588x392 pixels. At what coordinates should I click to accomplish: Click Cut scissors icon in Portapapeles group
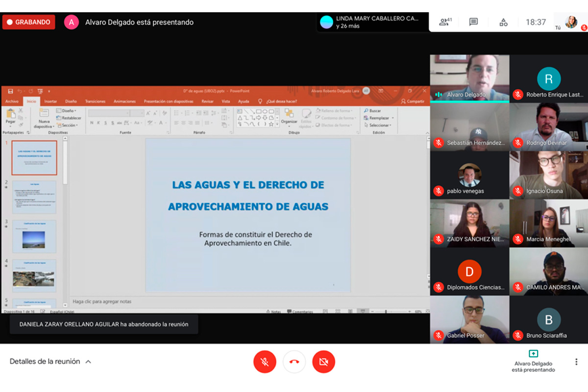point(21,111)
